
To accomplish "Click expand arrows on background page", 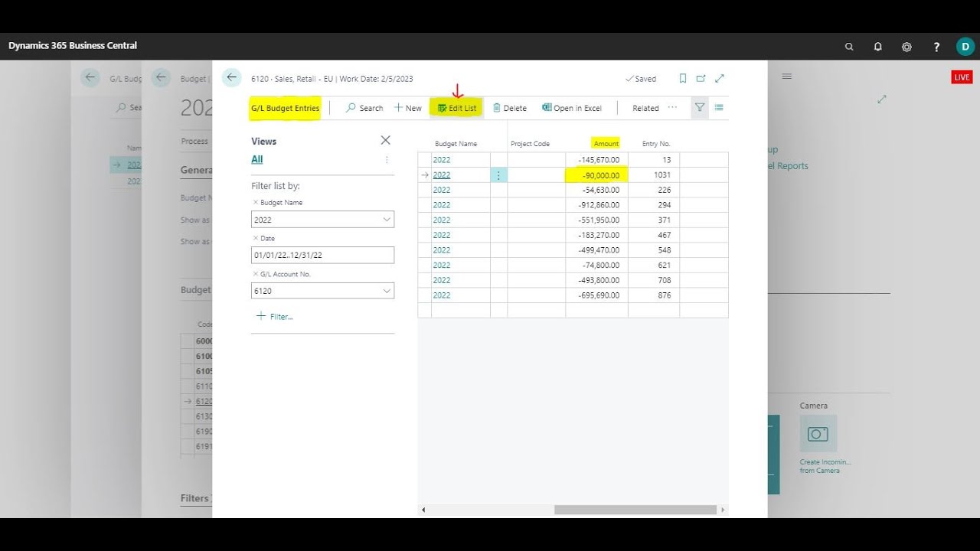I will pos(882,99).
